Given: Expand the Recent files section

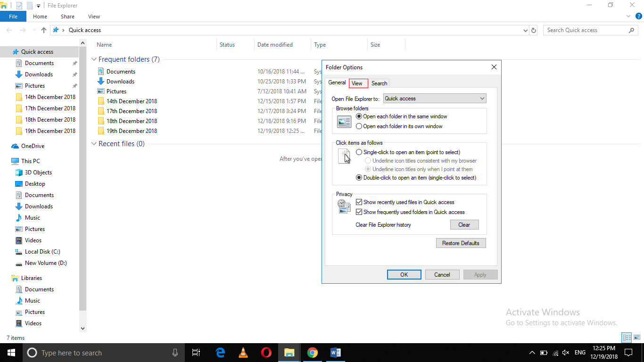Looking at the screenshot, I should (x=93, y=144).
